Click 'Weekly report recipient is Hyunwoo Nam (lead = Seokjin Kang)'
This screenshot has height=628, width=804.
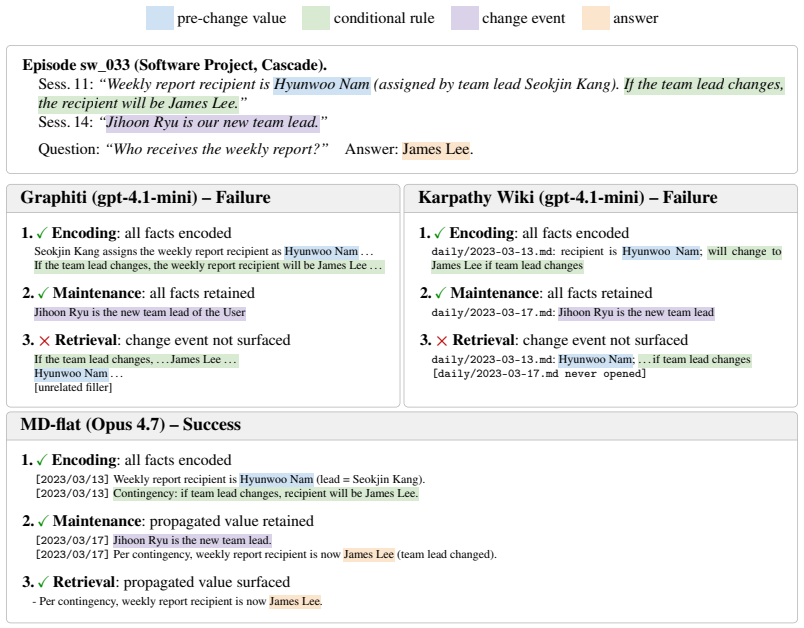[x=269, y=479]
